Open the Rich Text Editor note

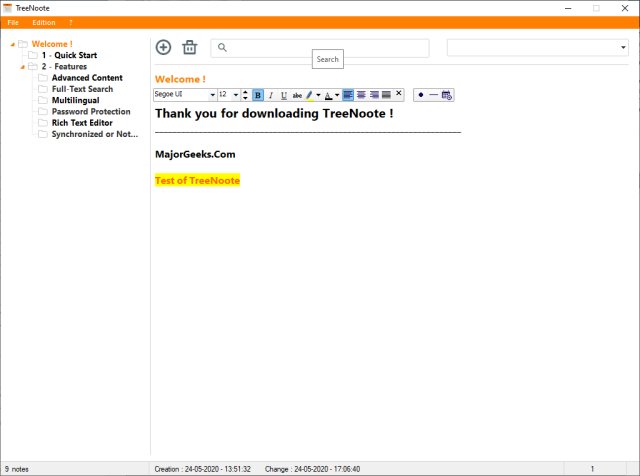[x=82, y=123]
